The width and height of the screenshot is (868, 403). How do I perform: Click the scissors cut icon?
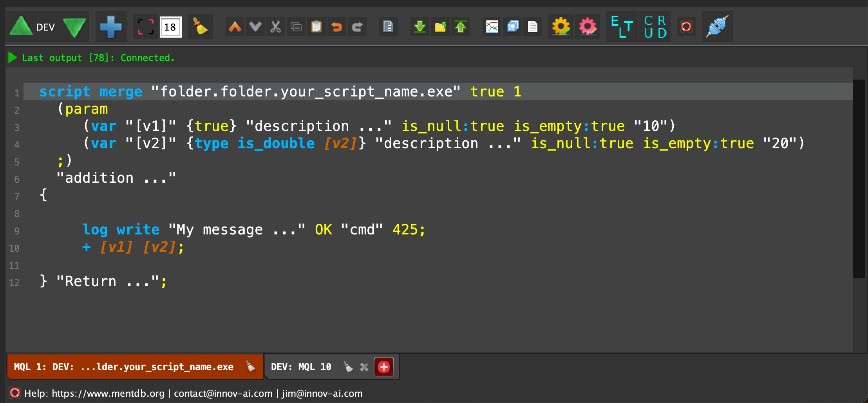point(276,27)
